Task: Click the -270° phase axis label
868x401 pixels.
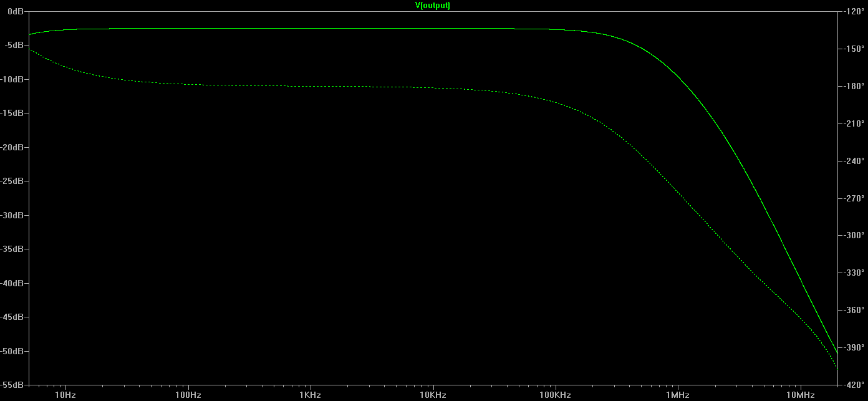Action: pos(853,198)
